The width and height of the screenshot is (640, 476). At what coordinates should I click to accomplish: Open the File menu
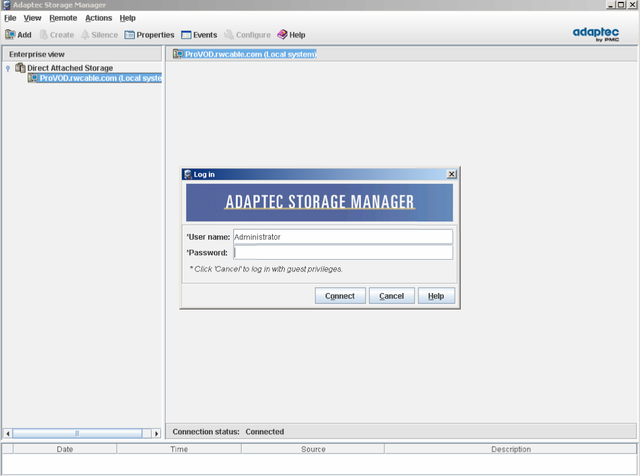tap(10, 18)
